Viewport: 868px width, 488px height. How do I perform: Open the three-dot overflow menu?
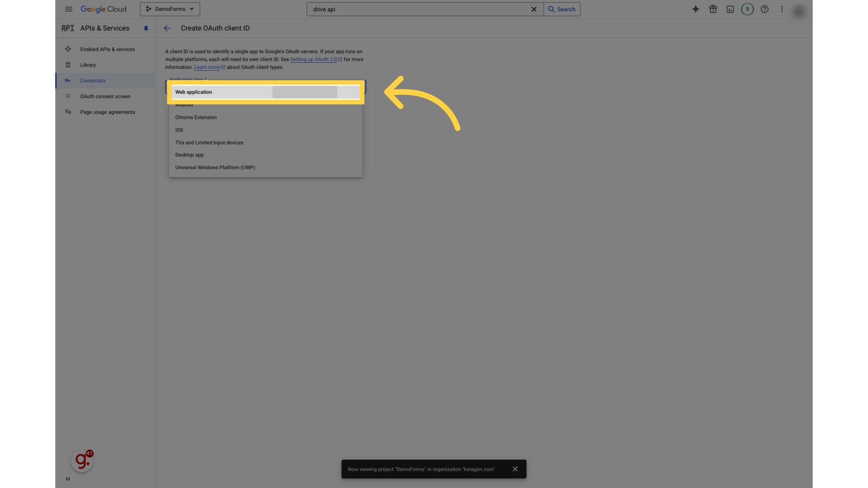coord(782,9)
